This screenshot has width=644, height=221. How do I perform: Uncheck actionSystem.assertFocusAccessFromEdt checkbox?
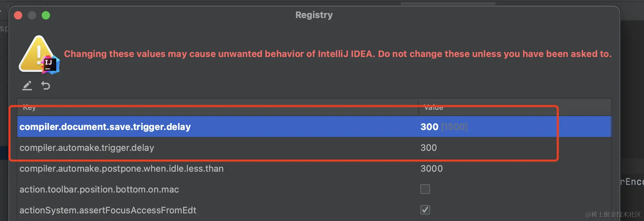425,210
